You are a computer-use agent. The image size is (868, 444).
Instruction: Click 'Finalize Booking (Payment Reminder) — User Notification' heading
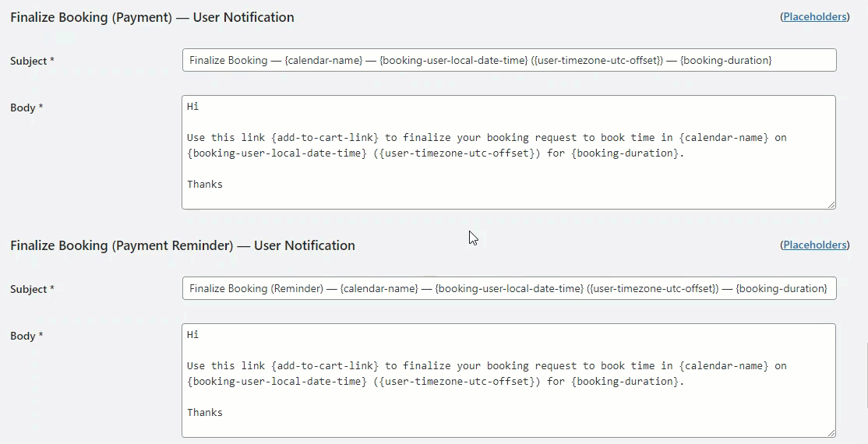point(182,245)
